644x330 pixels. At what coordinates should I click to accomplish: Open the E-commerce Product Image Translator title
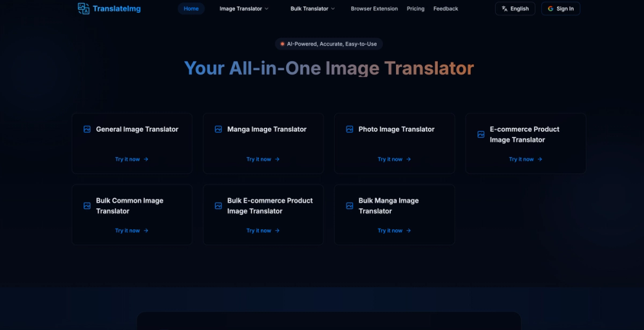point(524,134)
